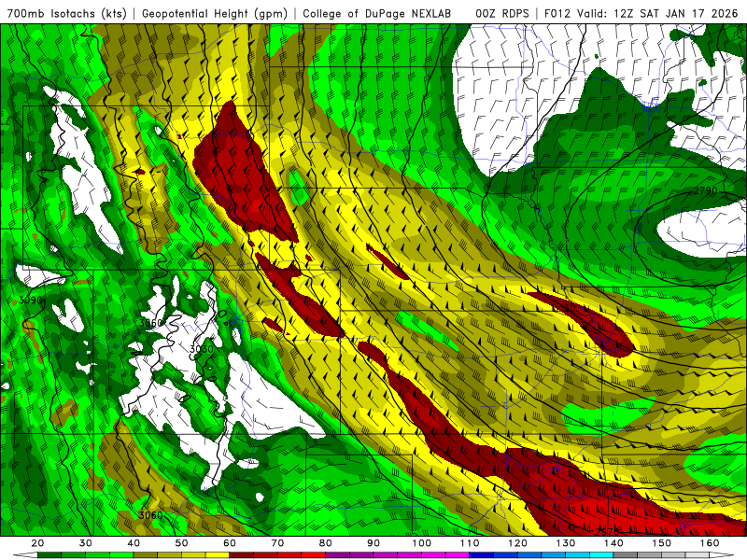Click the bright red swatch just before 80
This screenshot has width=747, height=560.
click(314, 555)
